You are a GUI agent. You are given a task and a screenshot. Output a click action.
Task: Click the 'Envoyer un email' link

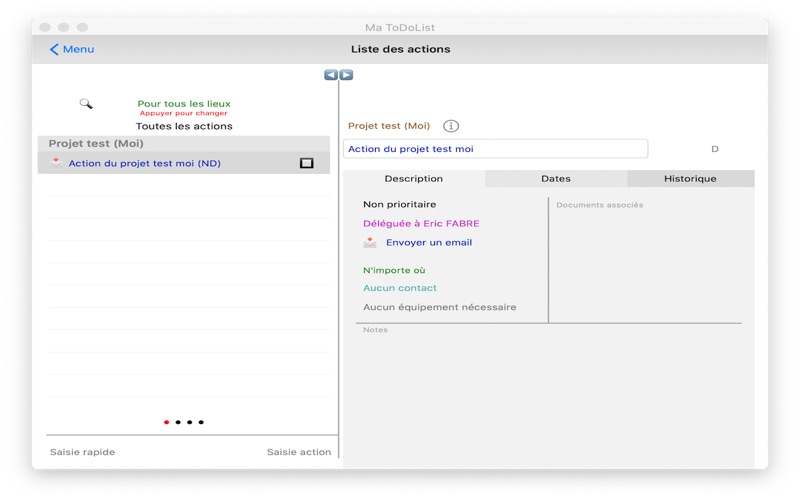[x=429, y=243]
